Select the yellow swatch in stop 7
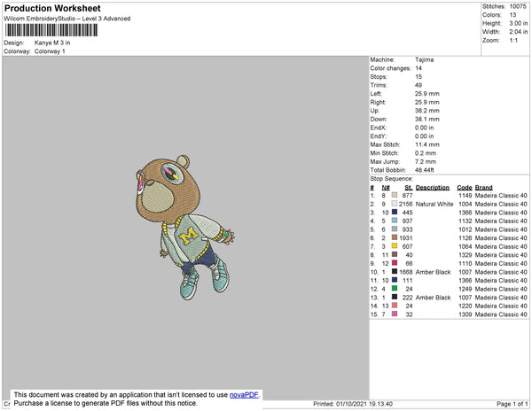This screenshot has height=411, width=532. tap(395, 246)
